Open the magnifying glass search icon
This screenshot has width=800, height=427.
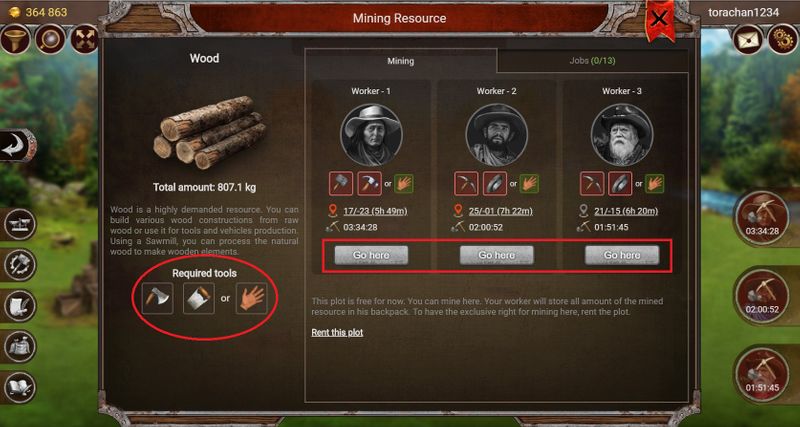click(x=50, y=40)
